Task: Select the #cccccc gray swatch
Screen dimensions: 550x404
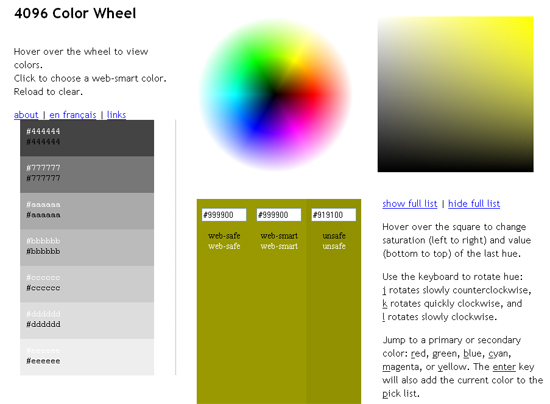Action: click(87, 284)
